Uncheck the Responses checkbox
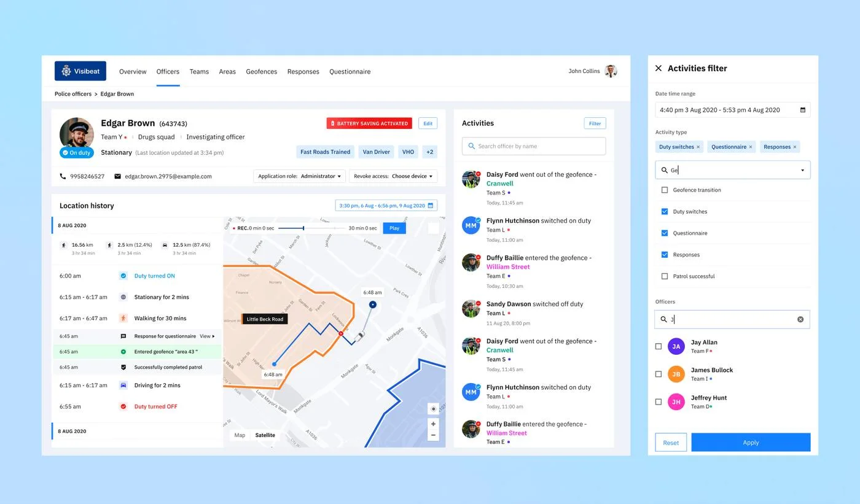 point(665,255)
